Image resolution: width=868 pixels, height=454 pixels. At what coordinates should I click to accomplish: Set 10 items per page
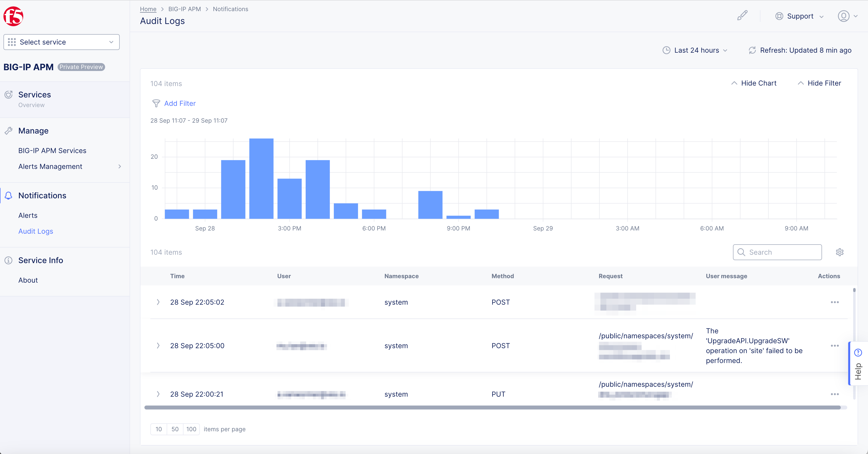pyautogui.click(x=159, y=429)
